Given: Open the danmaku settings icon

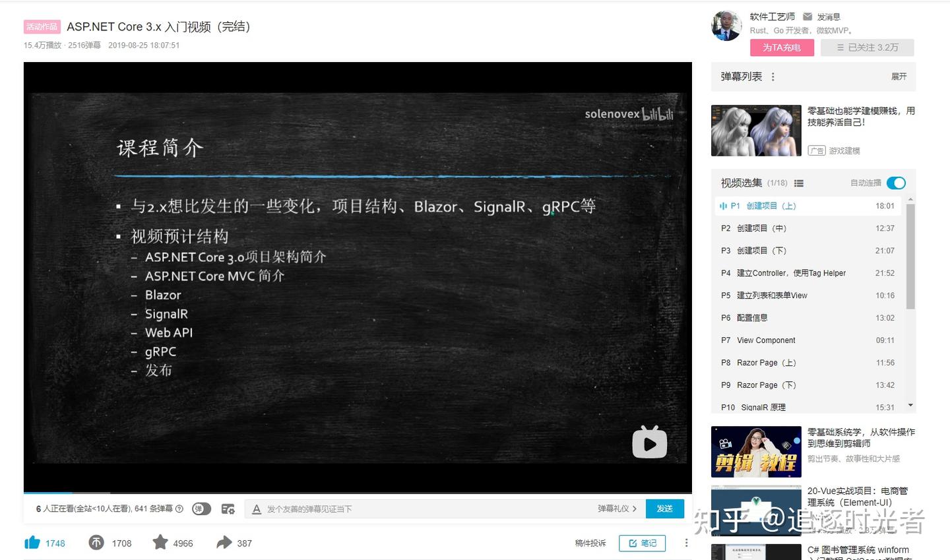Looking at the screenshot, I should click(x=228, y=509).
